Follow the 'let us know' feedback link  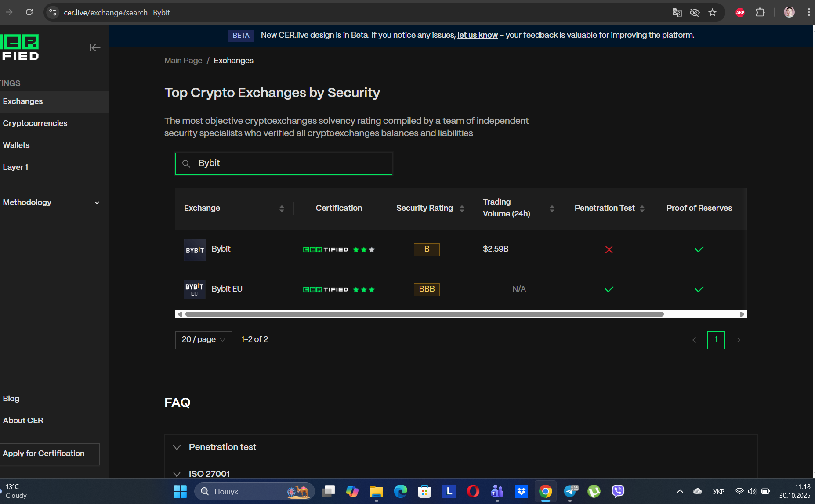pos(478,35)
